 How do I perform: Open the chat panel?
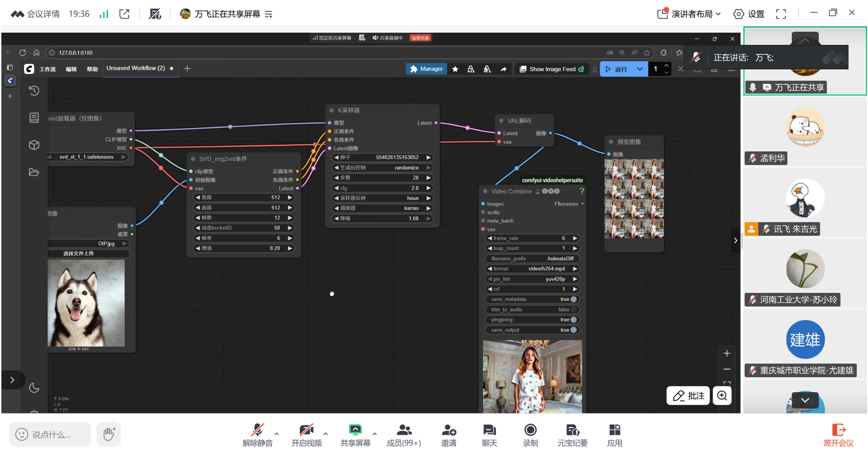(489, 430)
